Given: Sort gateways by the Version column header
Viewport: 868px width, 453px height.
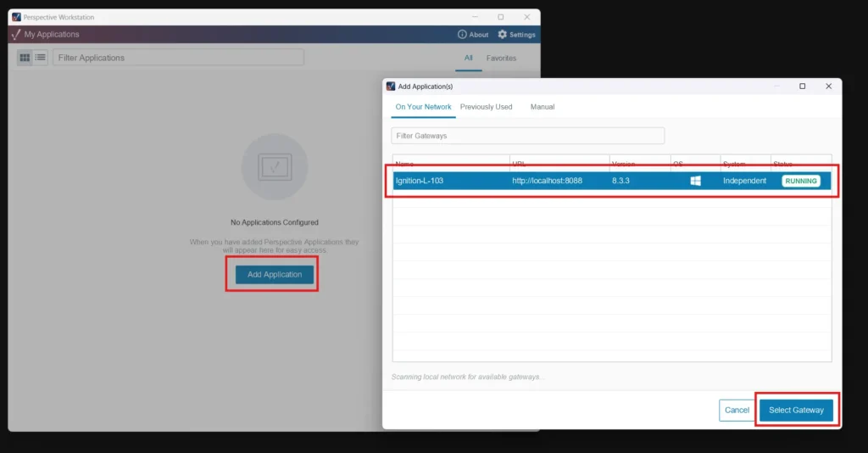Looking at the screenshot, I should [640, 164].
